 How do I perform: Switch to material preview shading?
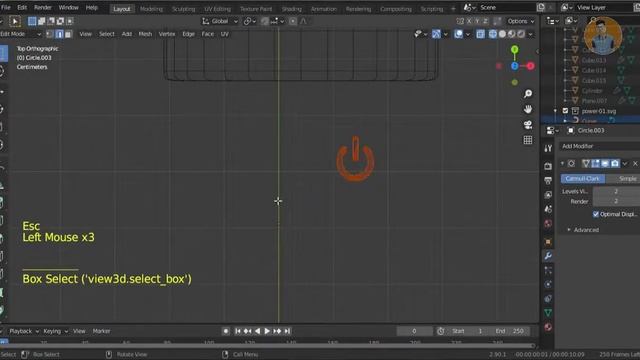click(x=511, y=34)
